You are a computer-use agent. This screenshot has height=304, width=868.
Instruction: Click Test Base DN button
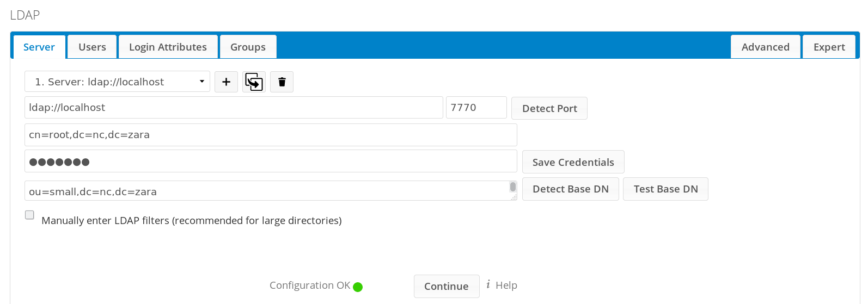(x=665, y=189)
